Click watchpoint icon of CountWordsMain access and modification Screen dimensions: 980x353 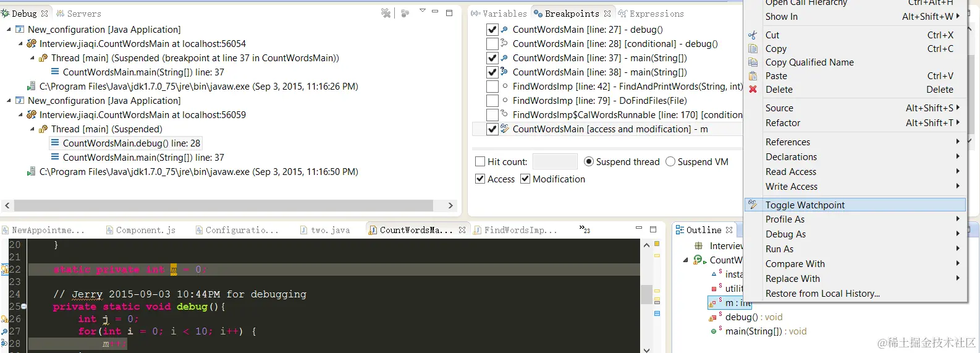pos(504,129)
